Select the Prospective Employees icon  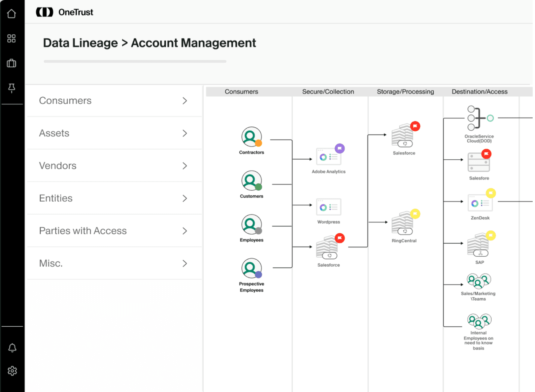(251, 268)
